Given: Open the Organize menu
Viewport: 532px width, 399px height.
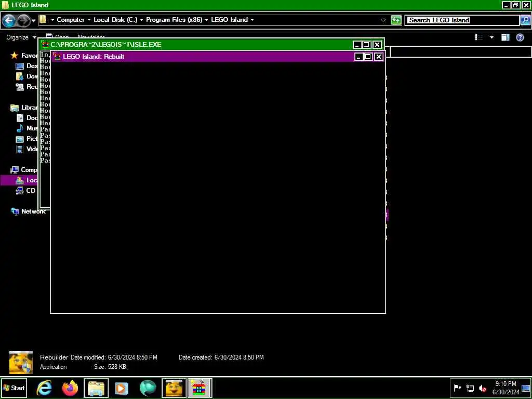Looking at the screenshot, I should 21,37.
